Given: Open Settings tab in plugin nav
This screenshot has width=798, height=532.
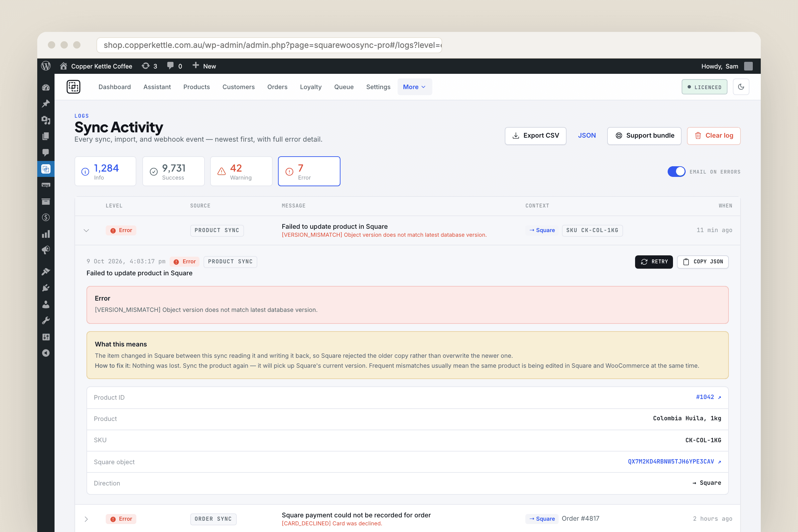Looking at the screenshot, I should [378, 87].
